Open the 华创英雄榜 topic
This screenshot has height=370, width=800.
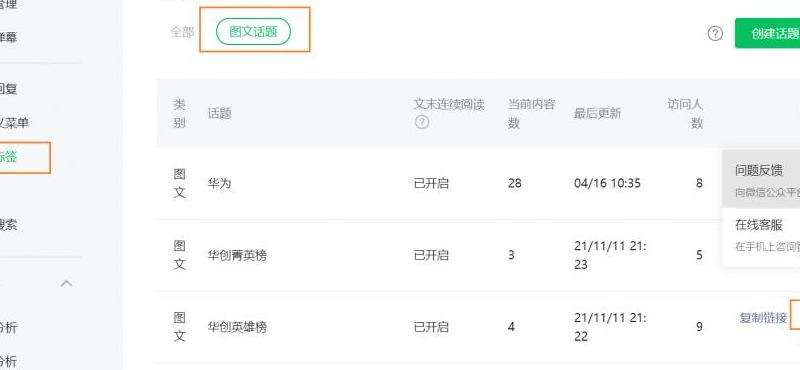click(x=237, y=327)
